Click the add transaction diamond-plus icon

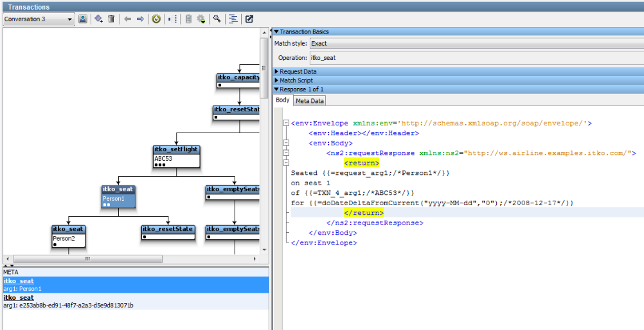click(x=98, y=19)
